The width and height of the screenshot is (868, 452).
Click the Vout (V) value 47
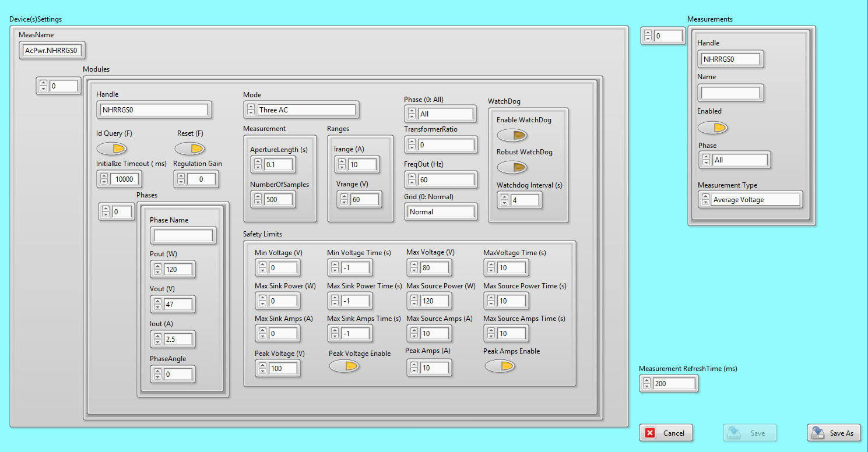pos(178,304)
